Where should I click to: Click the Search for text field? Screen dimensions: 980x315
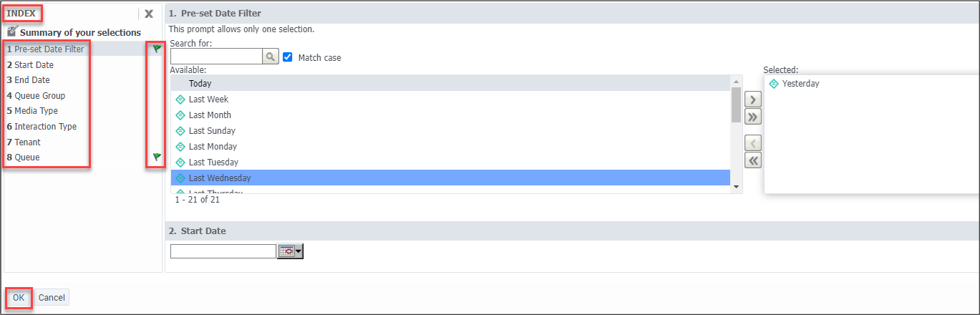point(215,57)
